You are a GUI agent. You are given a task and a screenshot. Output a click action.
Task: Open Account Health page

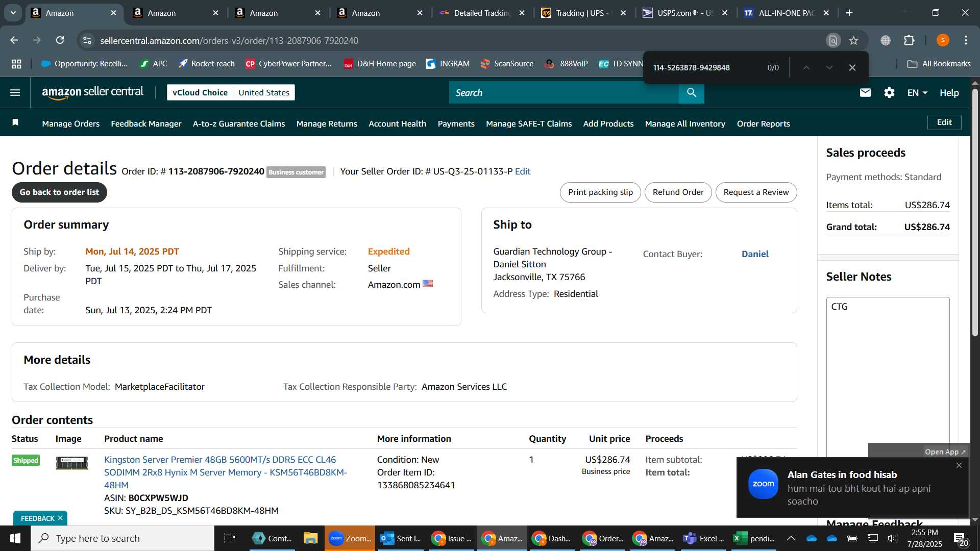point(397,123)
